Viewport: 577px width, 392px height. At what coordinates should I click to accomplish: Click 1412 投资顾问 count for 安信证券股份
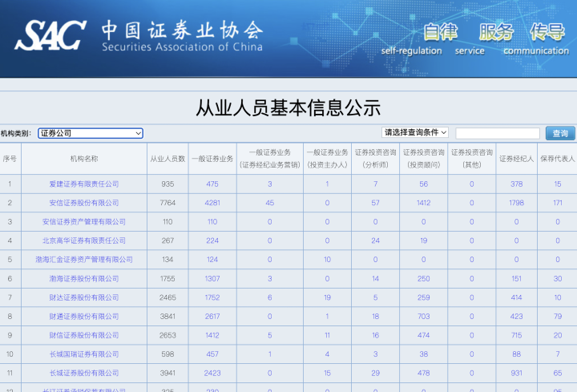[424, 203]
